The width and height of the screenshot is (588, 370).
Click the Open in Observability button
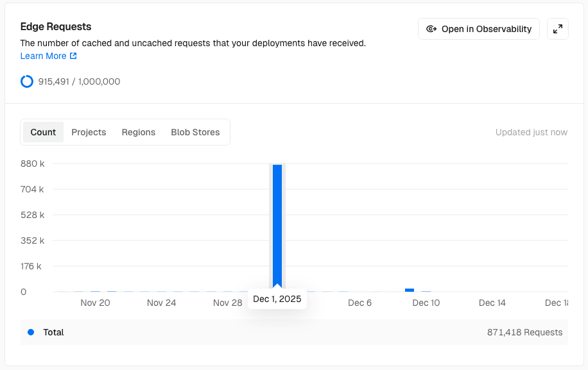click(478, 29)
